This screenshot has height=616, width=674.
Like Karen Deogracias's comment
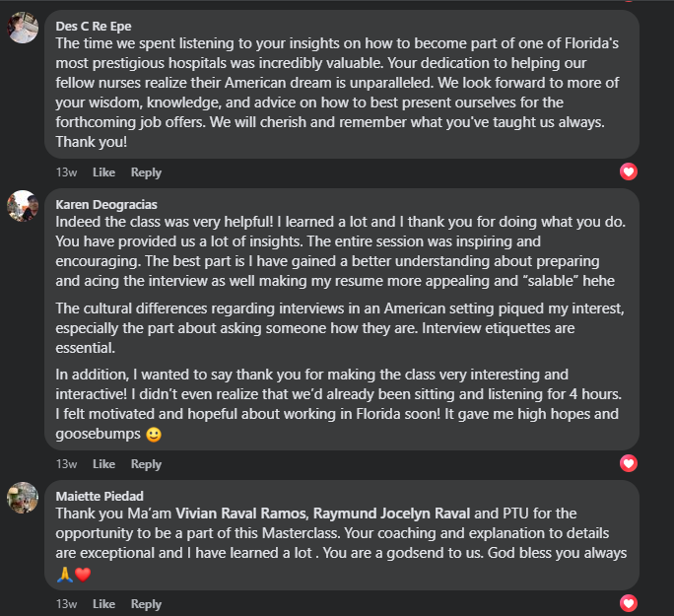(x=103, y=464)
